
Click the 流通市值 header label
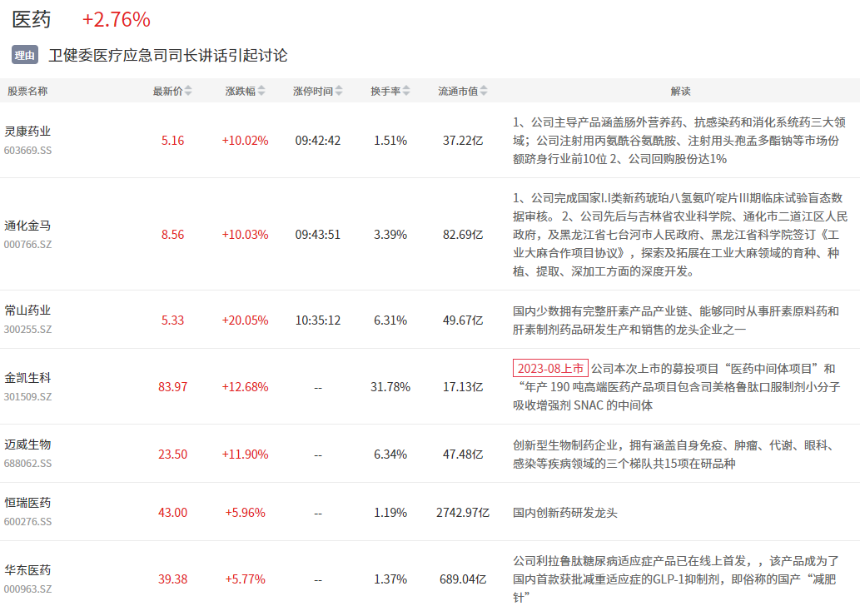click(x=458, y=91)
